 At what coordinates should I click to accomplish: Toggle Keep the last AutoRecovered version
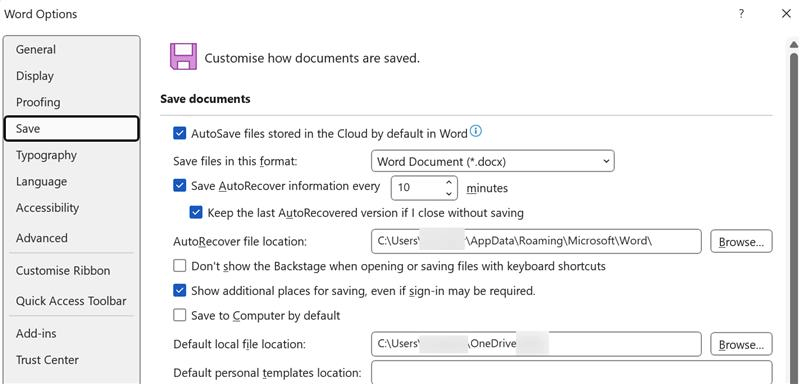196,212
